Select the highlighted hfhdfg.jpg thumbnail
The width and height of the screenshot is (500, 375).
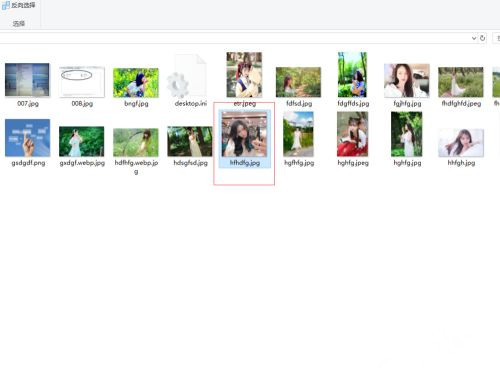pos(244,134)
